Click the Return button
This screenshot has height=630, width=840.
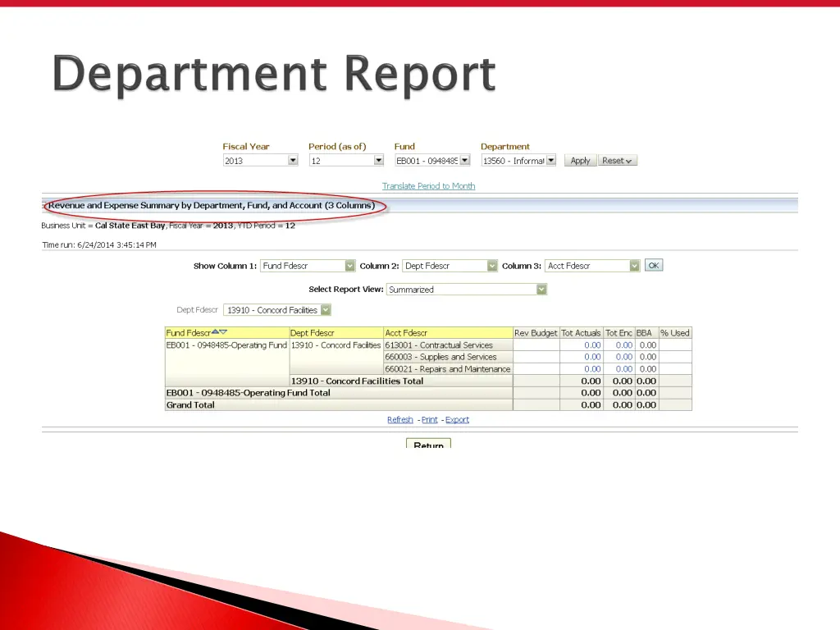(x=428, y=444)
